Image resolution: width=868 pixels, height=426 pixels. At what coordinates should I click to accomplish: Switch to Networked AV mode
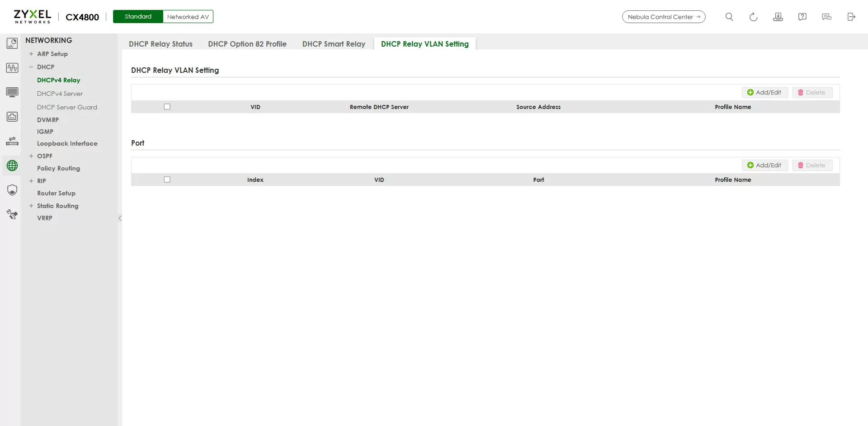pos(188,17)
